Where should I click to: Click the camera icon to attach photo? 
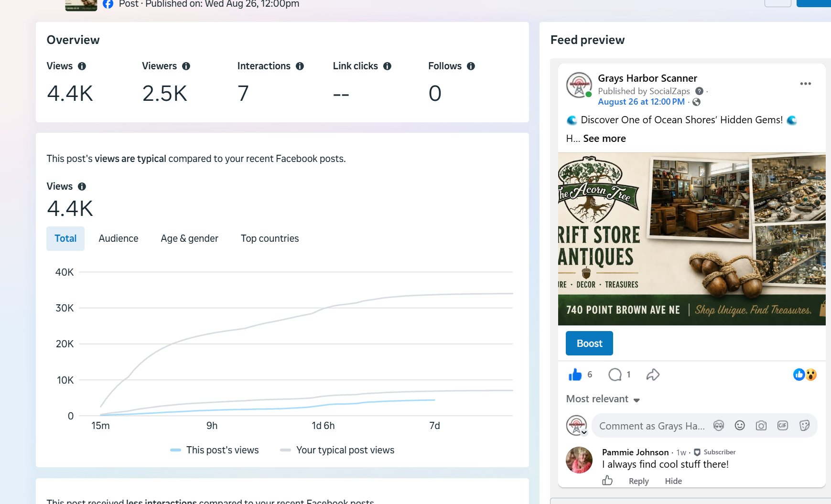point(761,426)
